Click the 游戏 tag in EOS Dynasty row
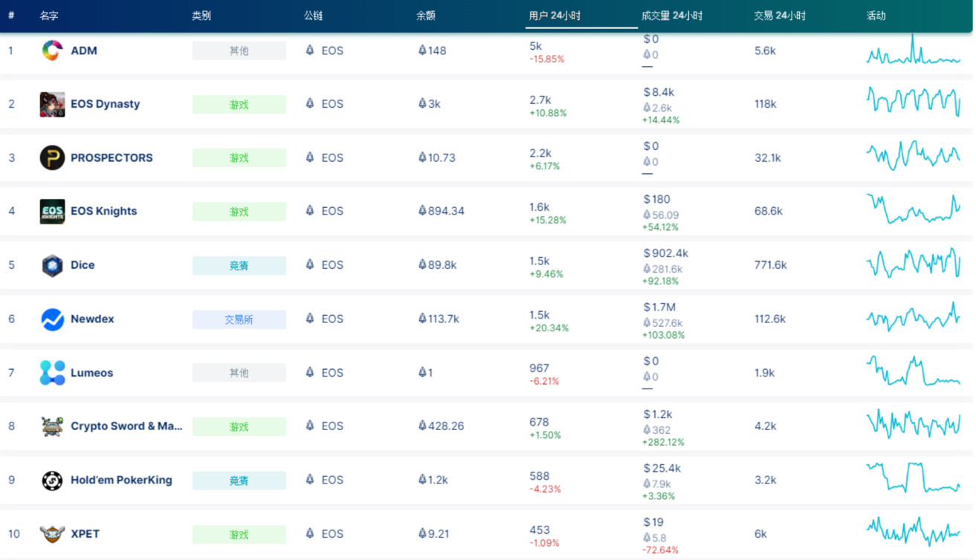Screen dimensions: 976x560 click(239, 105)
